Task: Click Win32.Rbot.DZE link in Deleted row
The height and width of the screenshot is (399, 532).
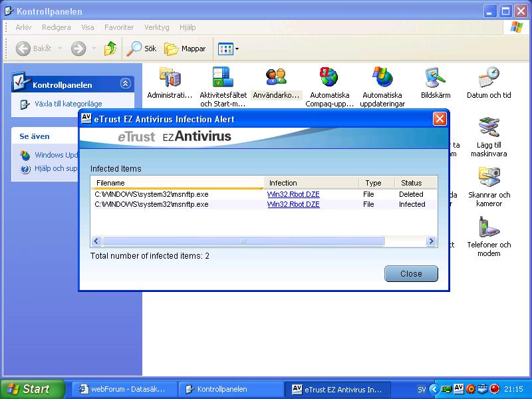Action: click(293, 194)
